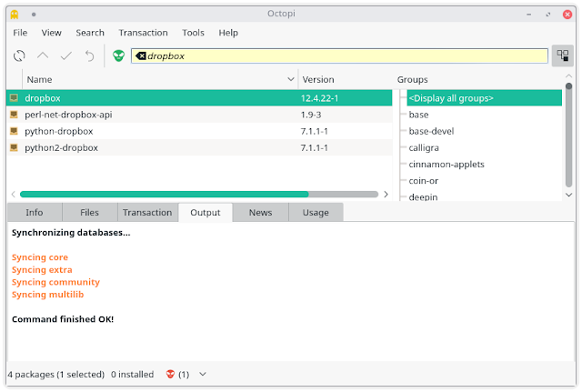Click the Octopi ghost app icon
Viewport: 582px width, 392px height.
click(15, 15)
